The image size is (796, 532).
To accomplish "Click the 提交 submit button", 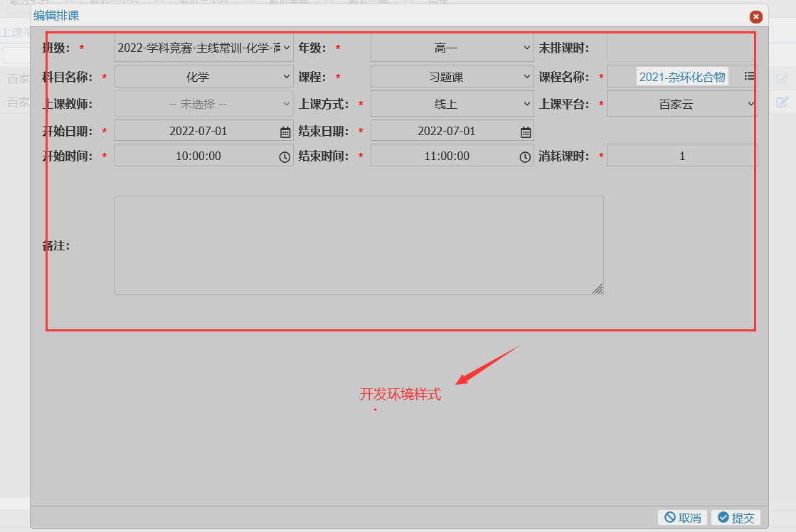I will pos(736,518).
